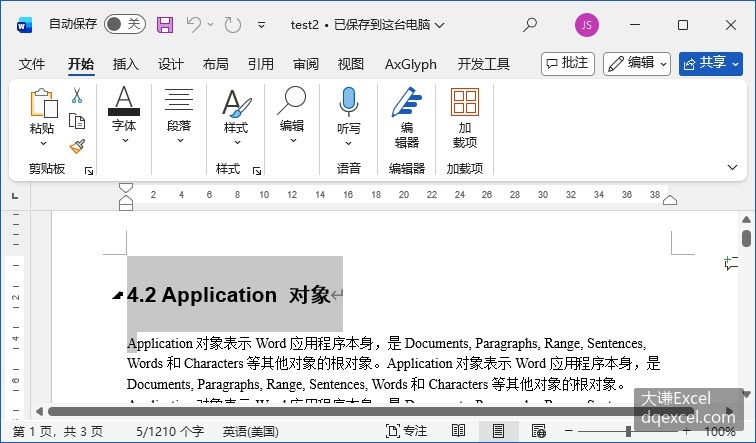The image size is (756, 443).
Task: Click the page count 第1页,共3页
Action: pos(58,431)
